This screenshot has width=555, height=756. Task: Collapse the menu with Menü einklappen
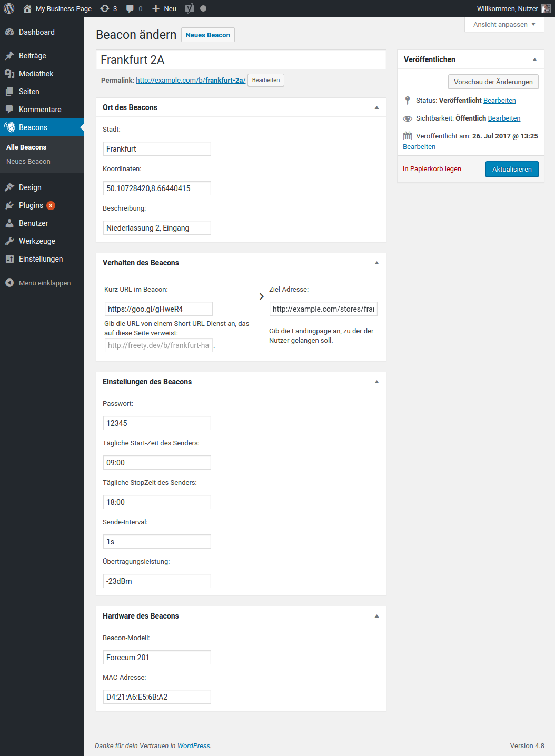(38, 283)
